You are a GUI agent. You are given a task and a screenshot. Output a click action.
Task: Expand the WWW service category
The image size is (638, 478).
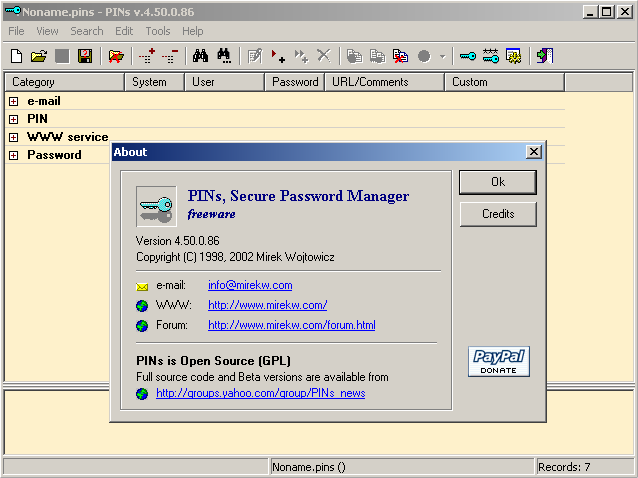click(x=14, y=137)
